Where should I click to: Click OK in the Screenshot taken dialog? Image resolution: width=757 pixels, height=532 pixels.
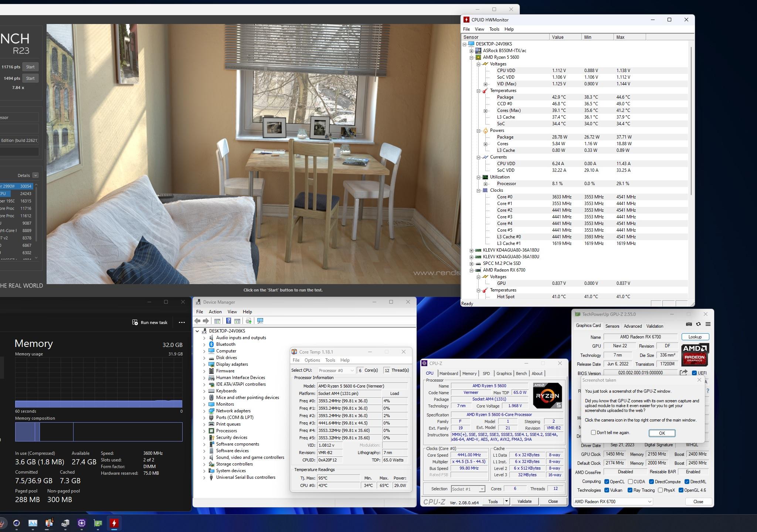click(x=662, y=433)
